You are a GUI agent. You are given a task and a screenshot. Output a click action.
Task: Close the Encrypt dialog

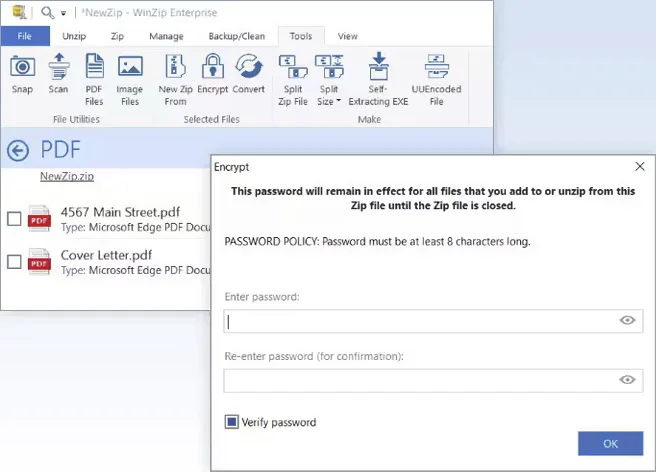[640, 167]
